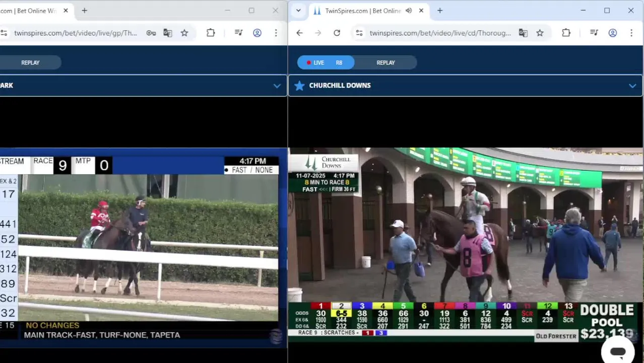Maximize the right browser window
This screenshot has width=644, height=363.
coord(607,11)
